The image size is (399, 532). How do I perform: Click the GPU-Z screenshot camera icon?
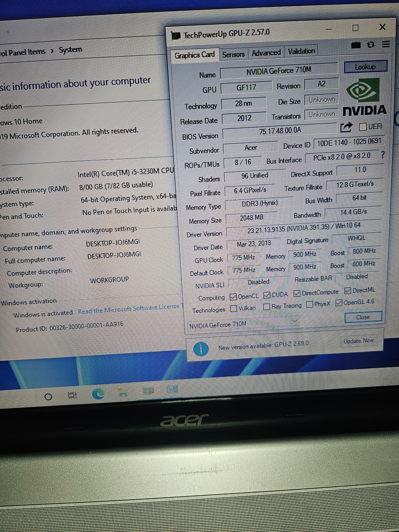pyautogui.click(x=356, y=46)
